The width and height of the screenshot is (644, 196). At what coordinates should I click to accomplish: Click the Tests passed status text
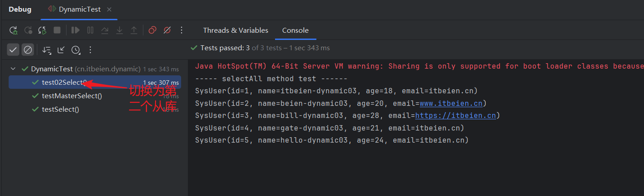(x=265, y=48)
